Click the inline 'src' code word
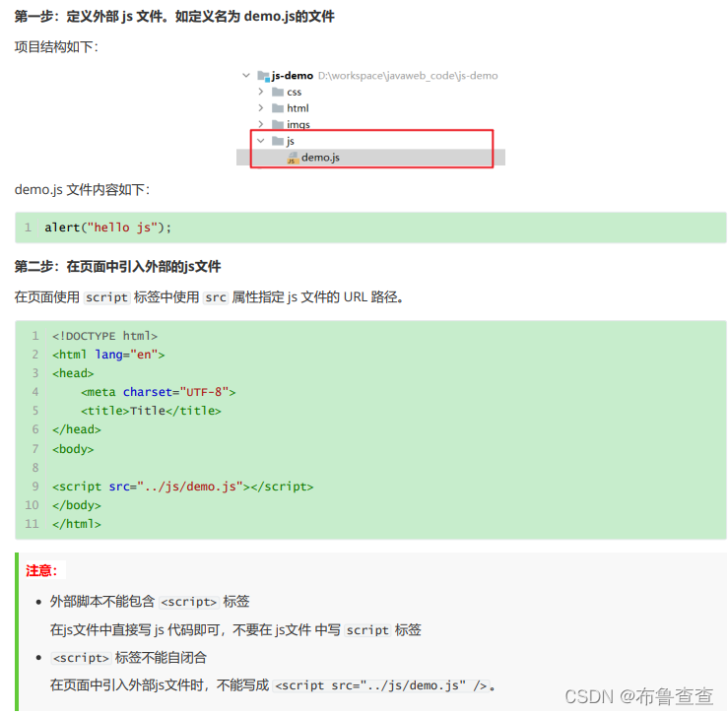 (x=216, y=297)
